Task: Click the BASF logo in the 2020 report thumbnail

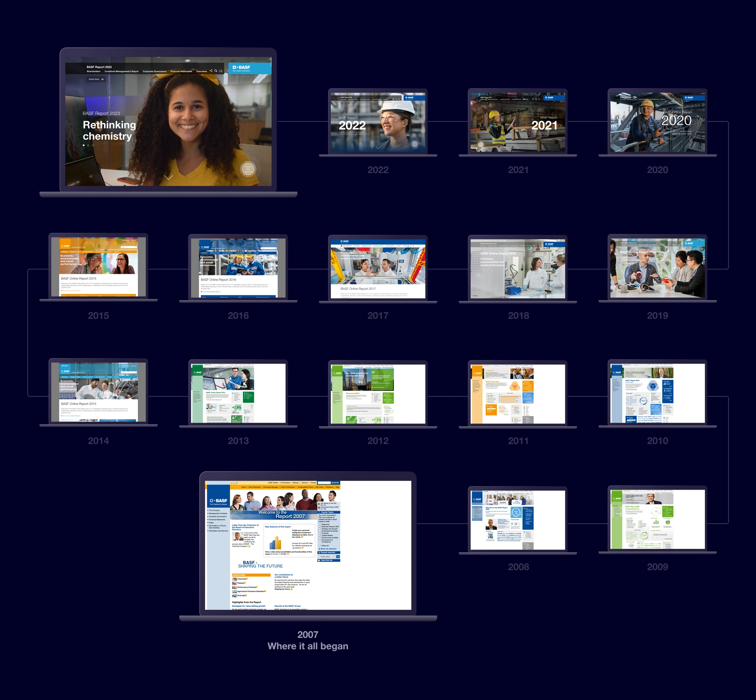Action: click(689, 97)
